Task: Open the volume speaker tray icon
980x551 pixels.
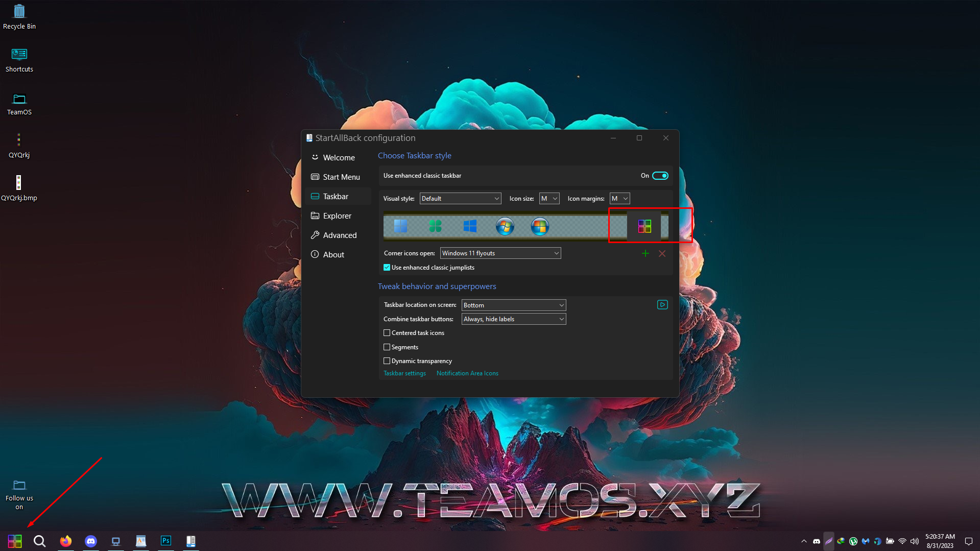Action: coord(915,541)
